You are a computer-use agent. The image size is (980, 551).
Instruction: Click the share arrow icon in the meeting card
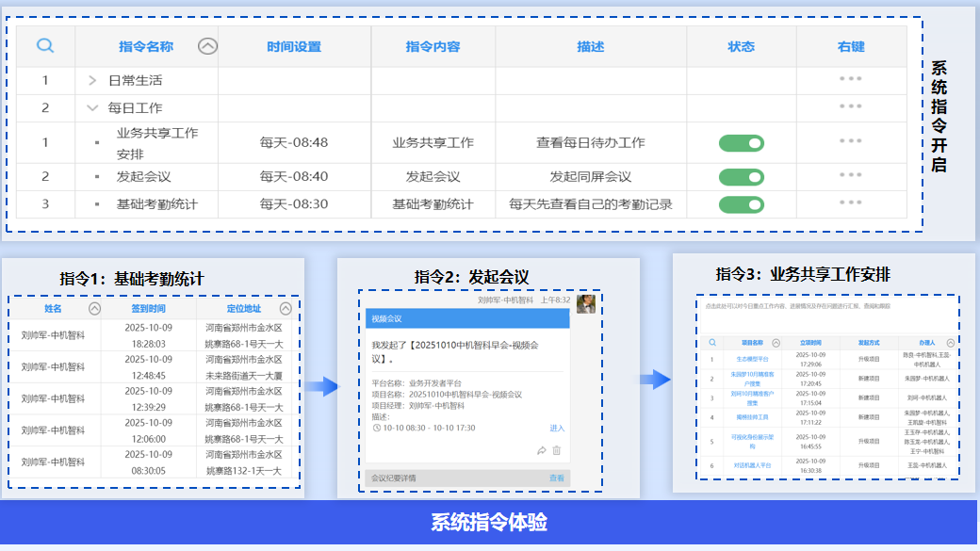[542, 451]
